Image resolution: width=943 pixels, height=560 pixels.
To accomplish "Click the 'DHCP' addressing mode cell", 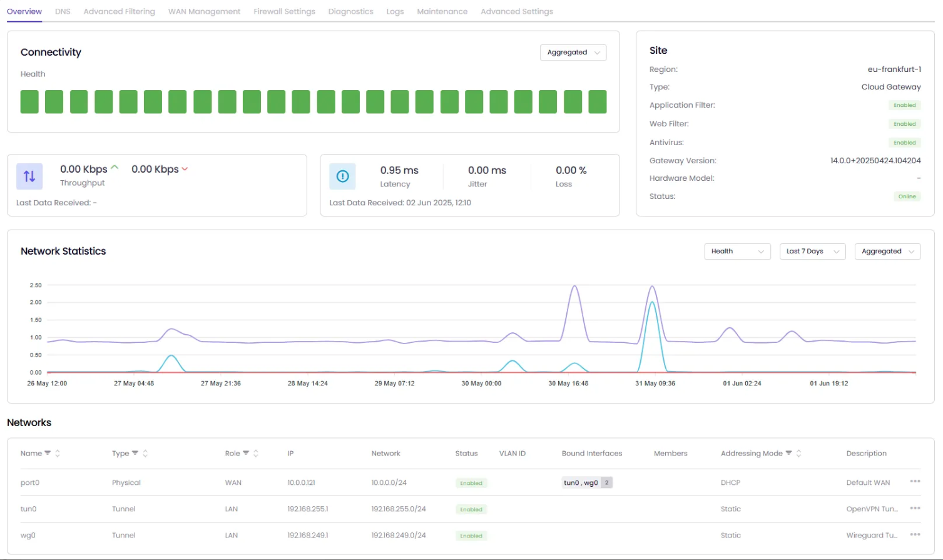I will coord(730,482).
